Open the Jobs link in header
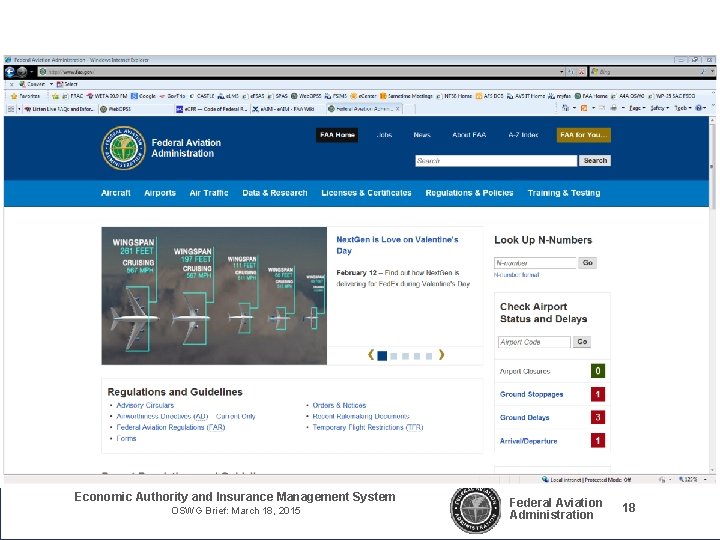The image size is (720, 540). 384,135
